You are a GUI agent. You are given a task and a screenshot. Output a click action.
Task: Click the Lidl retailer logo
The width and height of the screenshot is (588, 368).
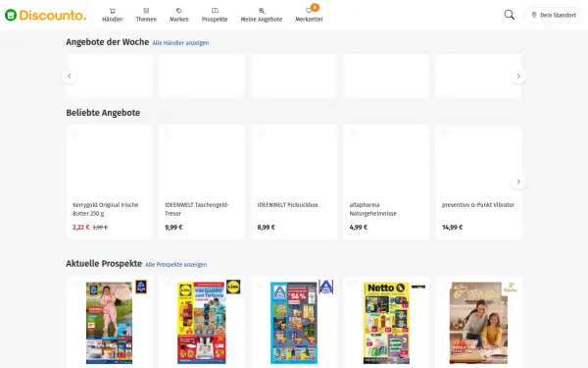click(x=233, y=287)
